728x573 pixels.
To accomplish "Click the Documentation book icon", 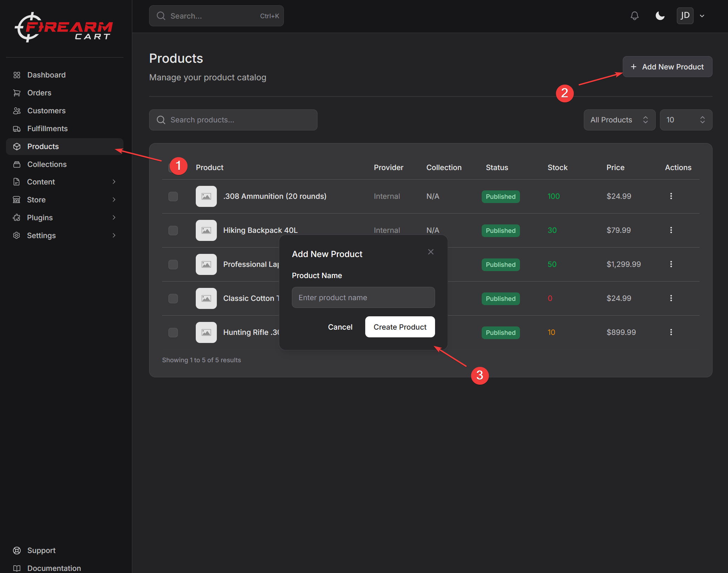I will tap(16, 568).
